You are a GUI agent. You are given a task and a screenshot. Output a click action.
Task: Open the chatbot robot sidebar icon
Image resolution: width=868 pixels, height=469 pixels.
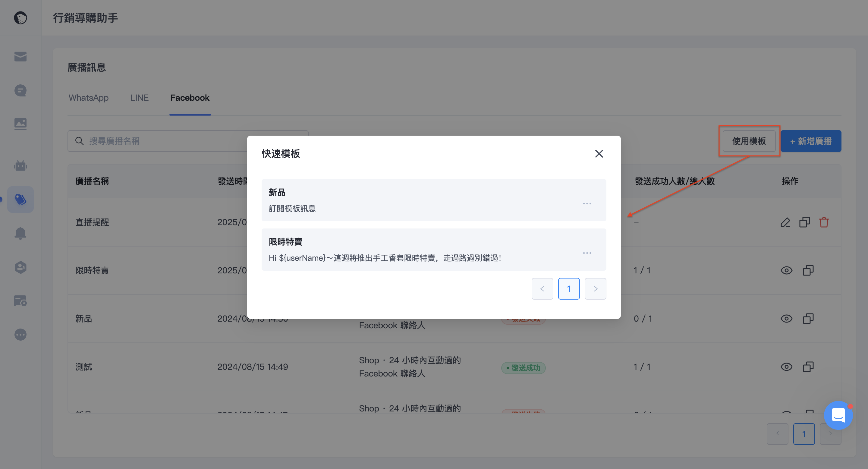click(20, 165)
